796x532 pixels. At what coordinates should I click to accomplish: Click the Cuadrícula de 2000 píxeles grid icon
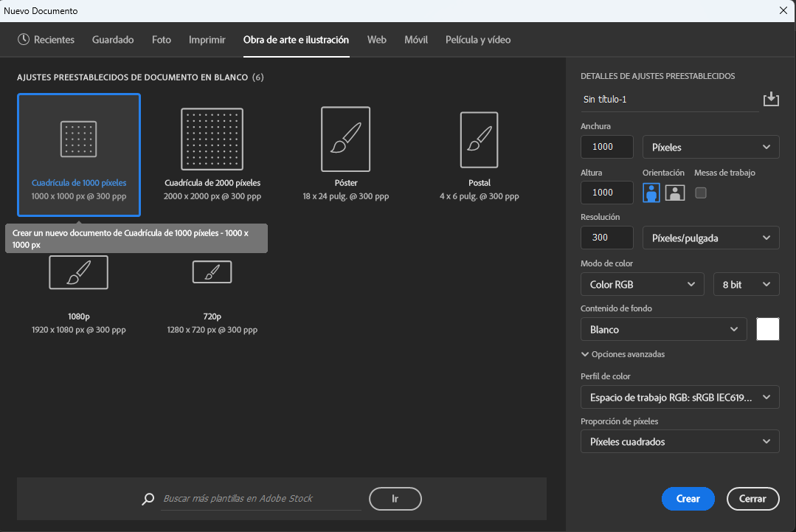pyautogui.click(x=212, y=139)
